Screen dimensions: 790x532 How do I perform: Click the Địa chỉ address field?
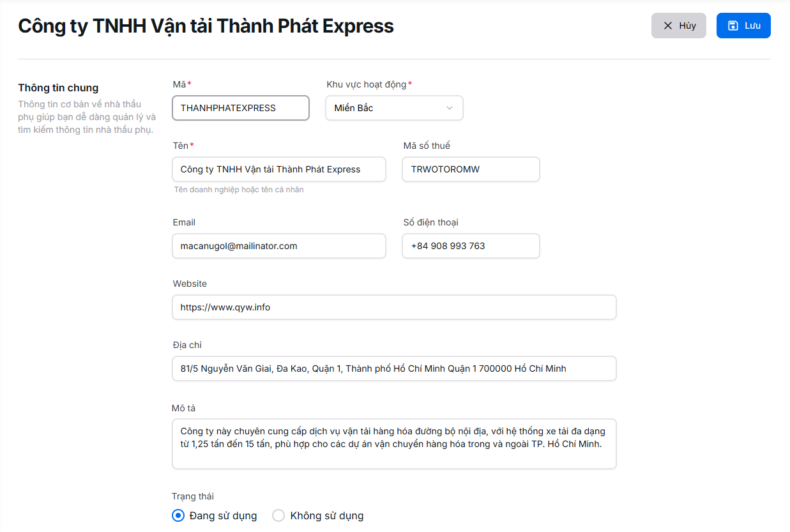click(394, 369)
